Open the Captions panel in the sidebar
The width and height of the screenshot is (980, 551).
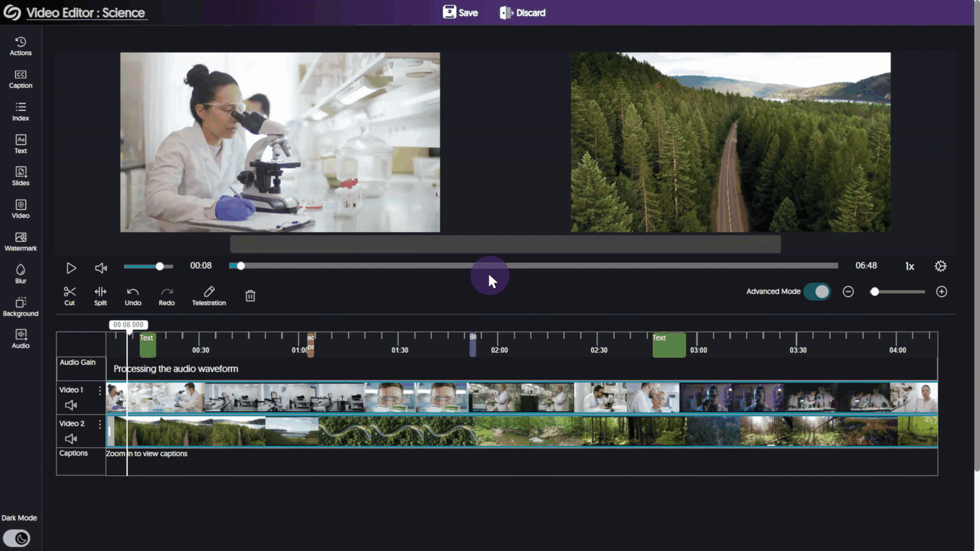tap(21, 79)
